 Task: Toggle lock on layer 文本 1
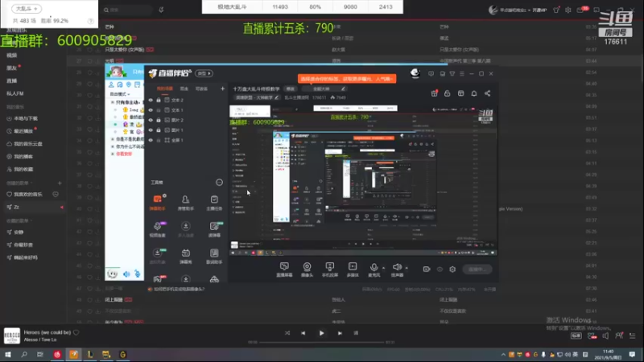tap(159, 110)
